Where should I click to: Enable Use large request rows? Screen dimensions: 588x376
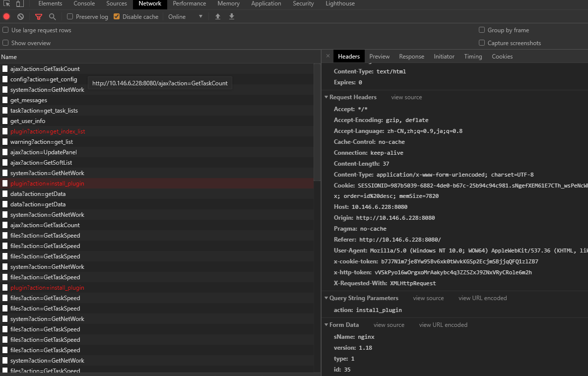[x=5, y=30]
